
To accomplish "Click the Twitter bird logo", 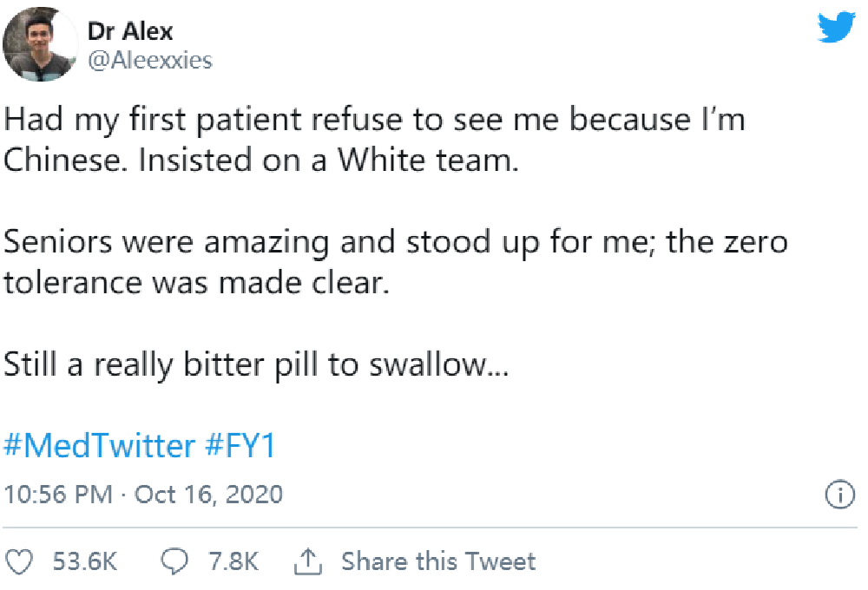I will (837, 27).
